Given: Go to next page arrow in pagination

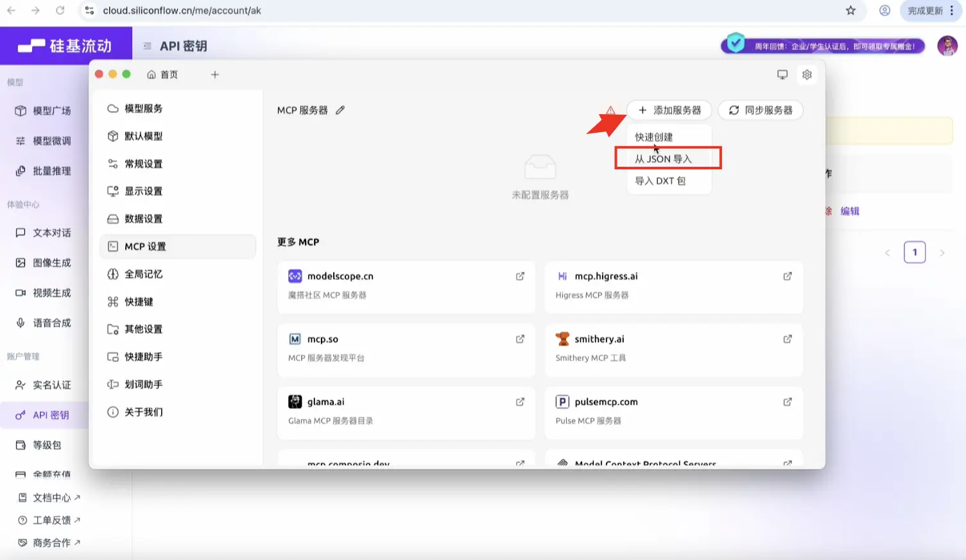Looking at the screenshot, I should click(x=942, y=253).
